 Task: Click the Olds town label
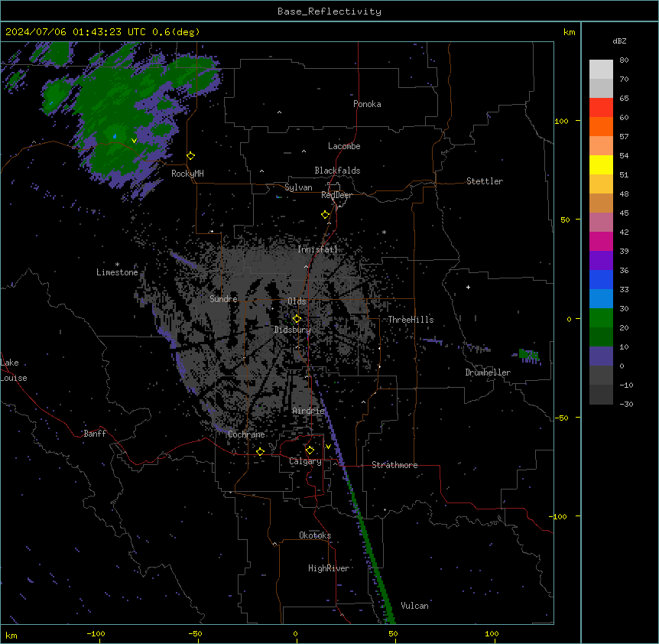[x=297, y=301]
